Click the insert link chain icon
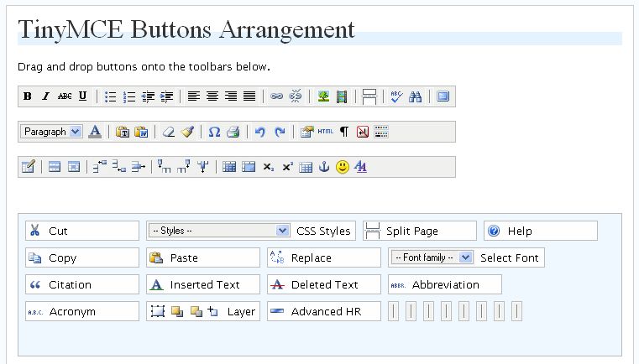The height and width of the screenshot is (364, 639). pos(276,96)
